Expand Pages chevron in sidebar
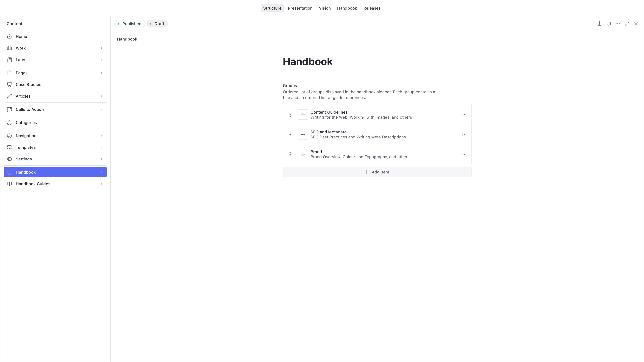 click(101, 73)
